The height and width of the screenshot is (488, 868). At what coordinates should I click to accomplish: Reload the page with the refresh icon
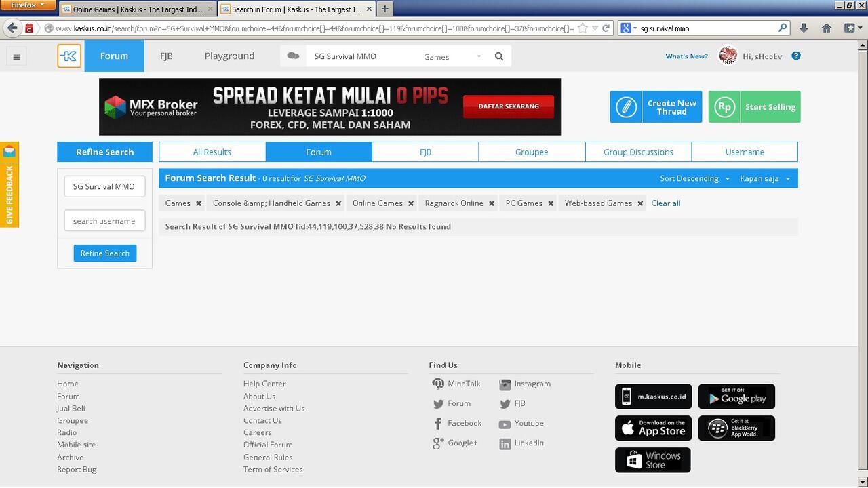coord(606,28)
